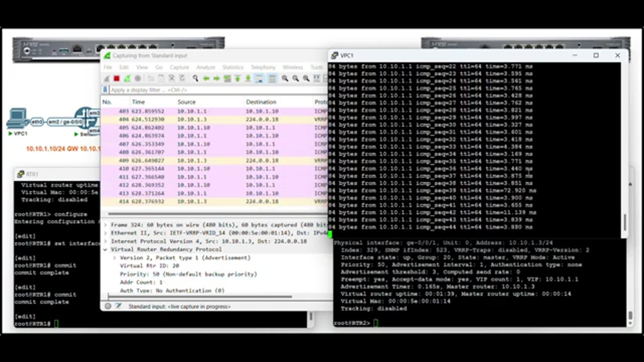Click the expert information circle in status bar
The width and height of the screenshot is (644, 362).
click(x=108, y=306)
